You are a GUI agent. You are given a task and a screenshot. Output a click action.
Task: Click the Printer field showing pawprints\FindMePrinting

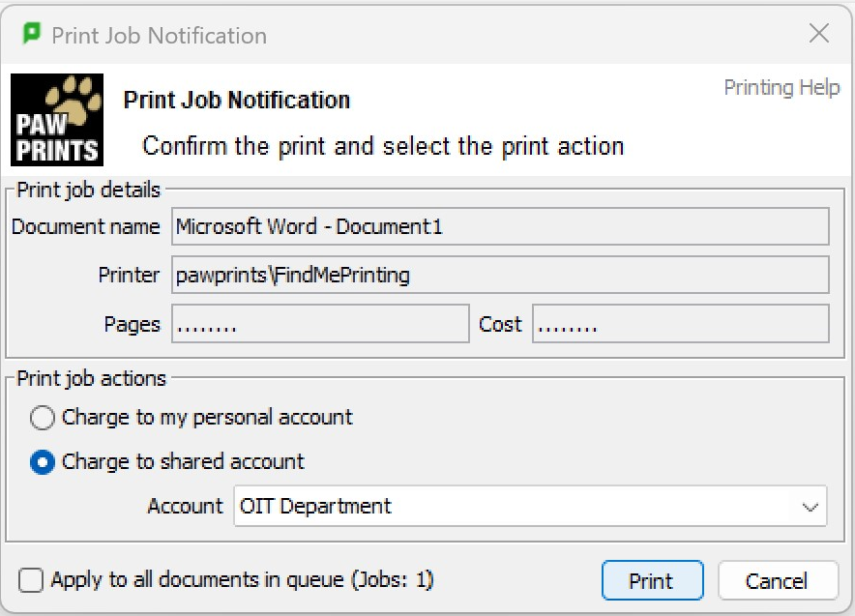coord(500,275)
